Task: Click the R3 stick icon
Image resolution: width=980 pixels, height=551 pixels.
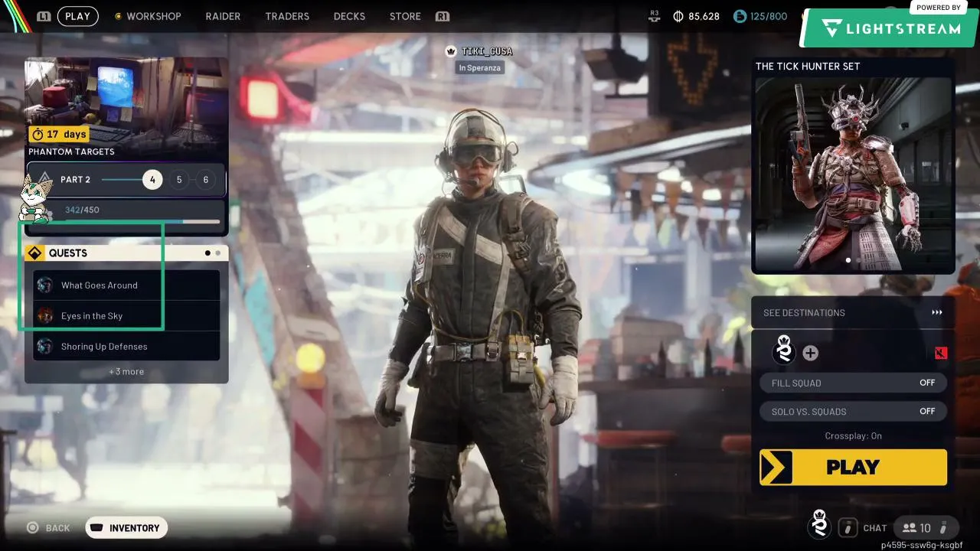Action: (x=654, y=15)
